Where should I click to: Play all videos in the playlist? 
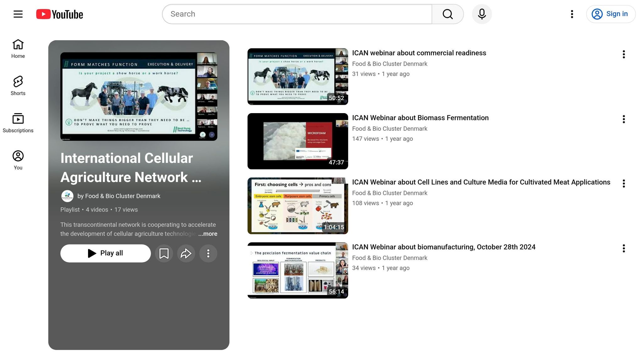[106, 253]
